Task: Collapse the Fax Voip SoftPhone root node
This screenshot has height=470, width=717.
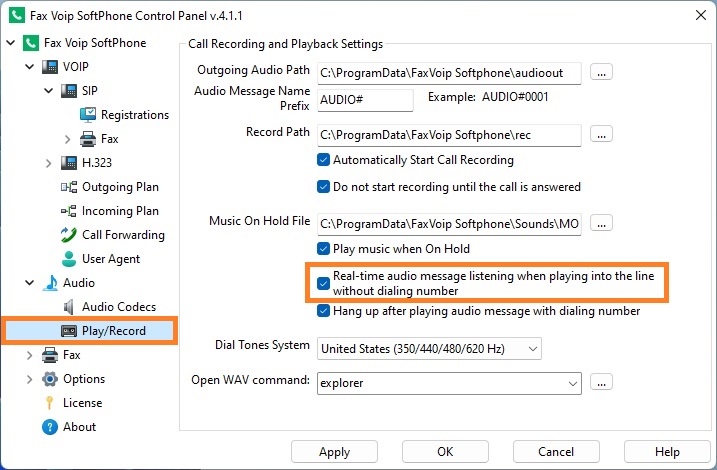Action: 11,43
